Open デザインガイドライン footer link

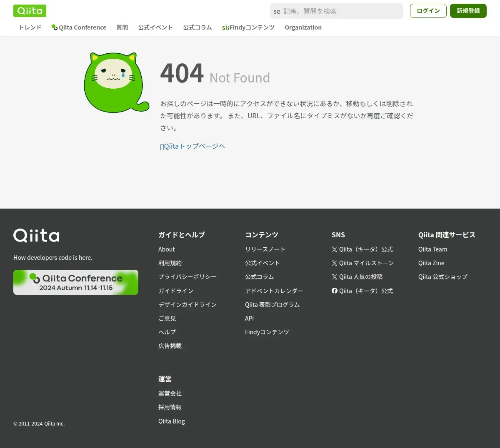(x=187, y=305)
